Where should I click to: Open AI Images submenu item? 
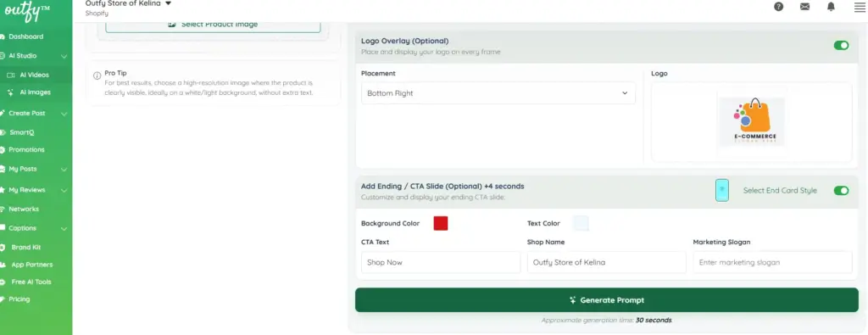tap(36, 92)
